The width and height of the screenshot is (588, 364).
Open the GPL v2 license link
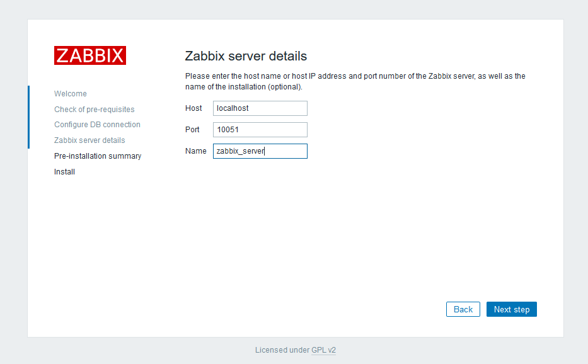pyautogui.click(x=324, y=350)
